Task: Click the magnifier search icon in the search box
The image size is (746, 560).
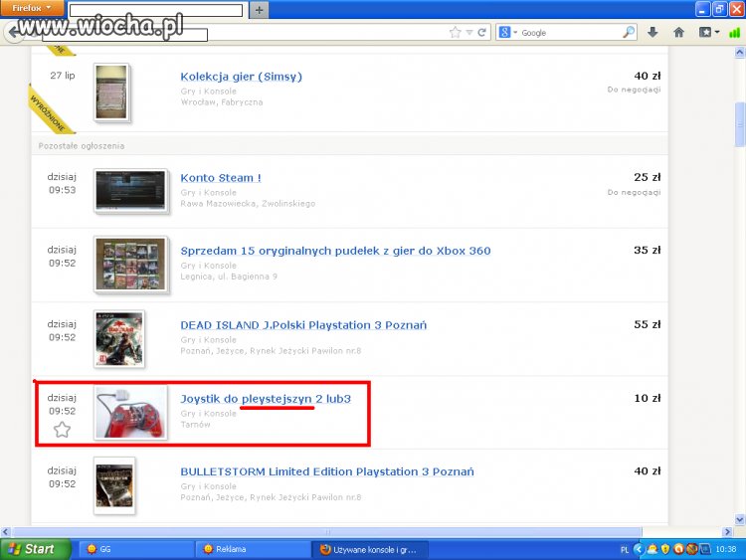Action: (x=629, y=32)
